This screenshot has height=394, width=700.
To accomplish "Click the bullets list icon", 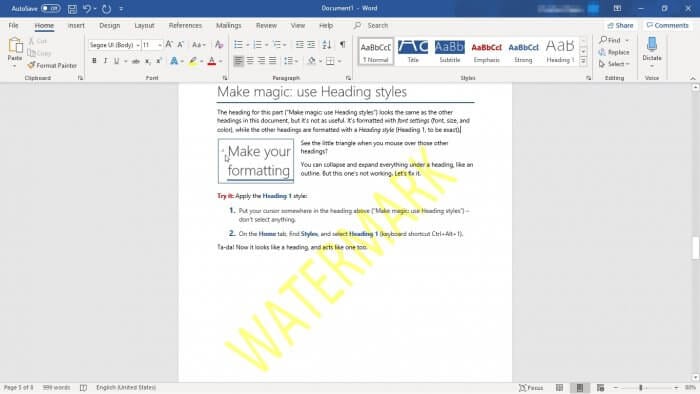I will click(x=238, y=45).
